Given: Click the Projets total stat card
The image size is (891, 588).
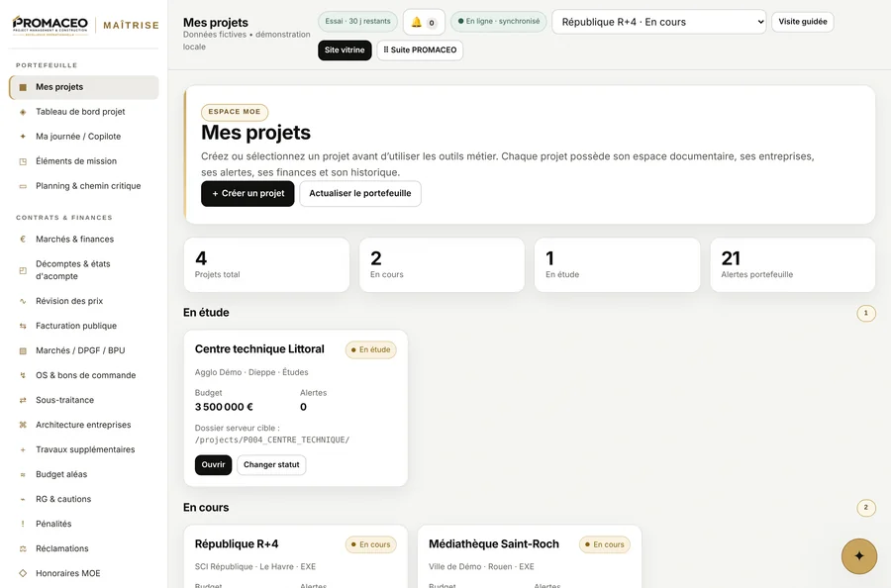Looking at the screenshot, I should 266,264.
